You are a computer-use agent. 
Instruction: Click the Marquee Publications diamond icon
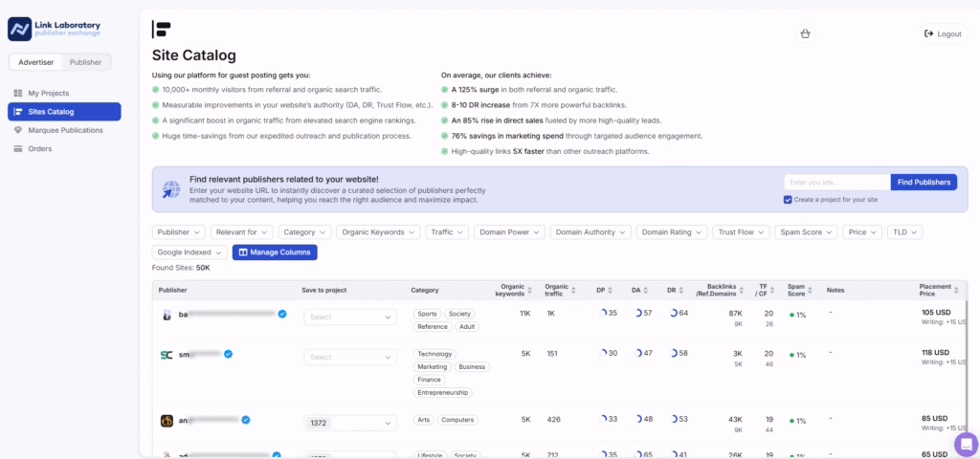coord(18,130)
